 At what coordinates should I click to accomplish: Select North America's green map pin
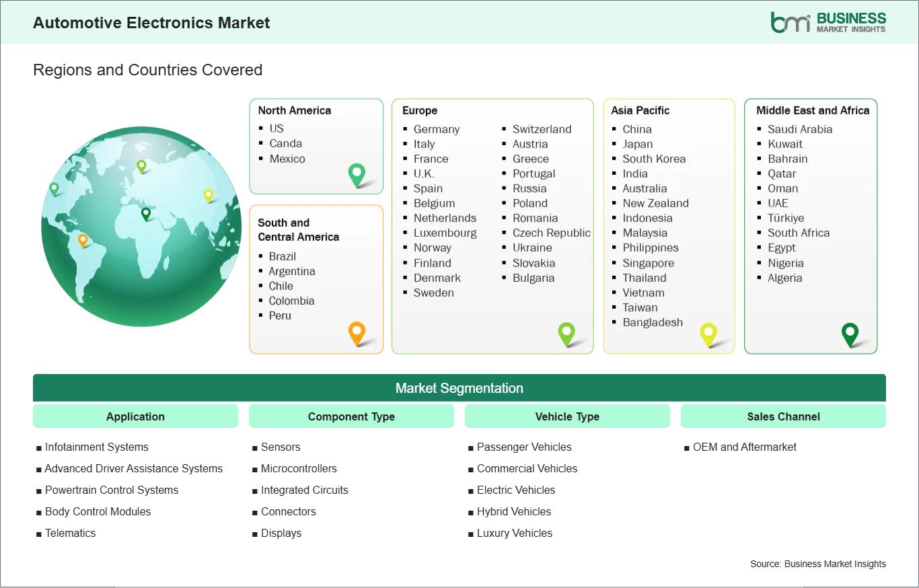coord(355,174)
